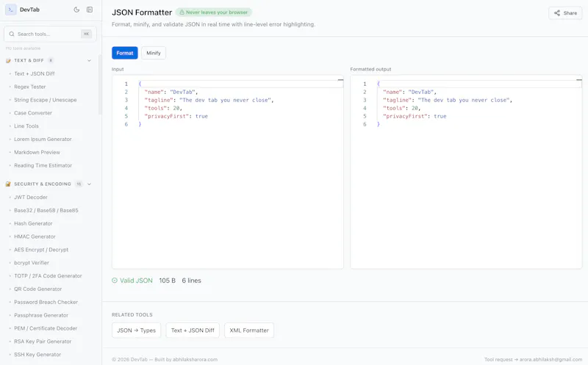The width and height of the screenshot is (588, 365).
Task: Open Text + JSON Diff in sidebar
Action: coord(34,74)
